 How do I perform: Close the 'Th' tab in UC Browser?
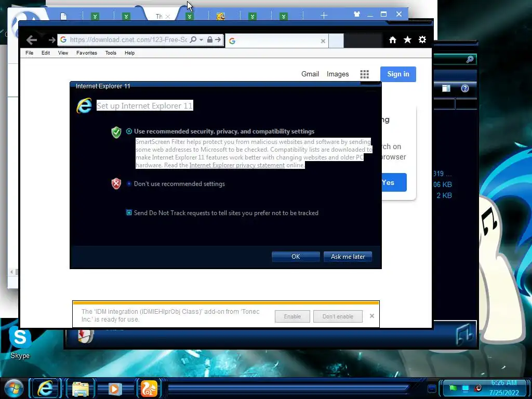tap(168, 16)
